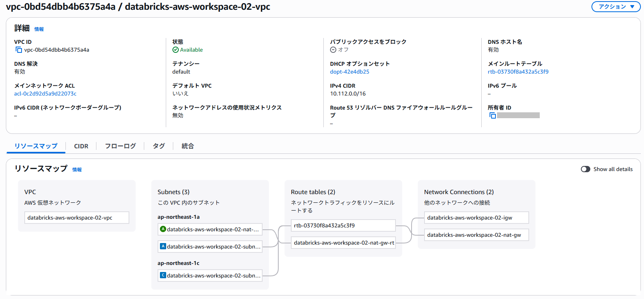Open main route table rtb-03730f8a432a5c3f9 link
644x299 pixels.
click(x=518, y=72)
